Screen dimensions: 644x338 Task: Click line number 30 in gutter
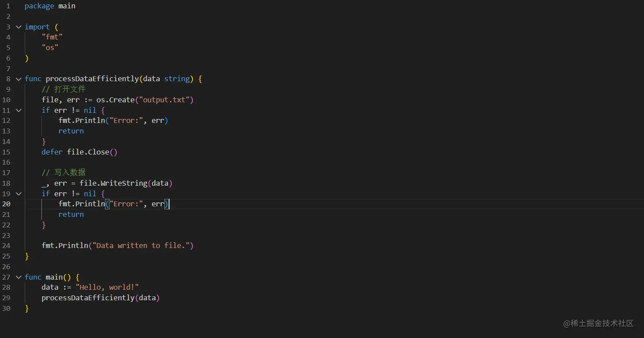pos(6,309)
